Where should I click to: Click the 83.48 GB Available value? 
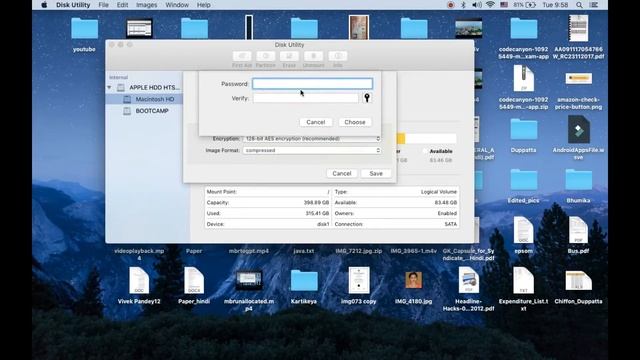click(445, 202)
